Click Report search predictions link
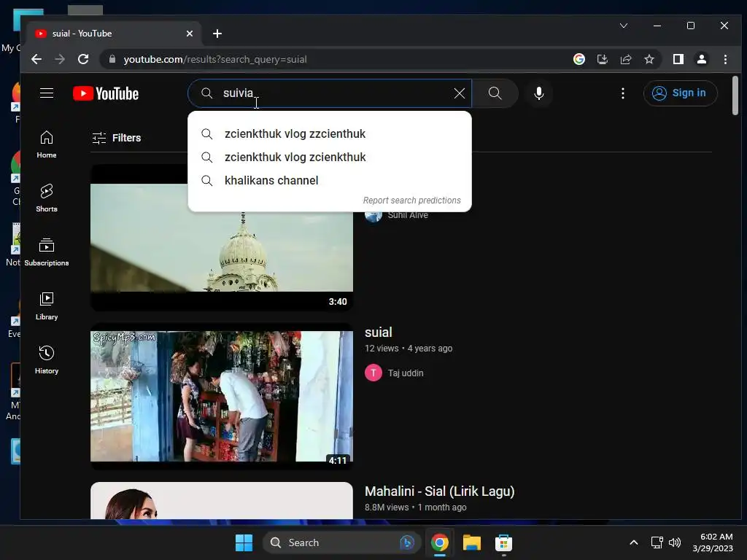 (x=412, y=201)
